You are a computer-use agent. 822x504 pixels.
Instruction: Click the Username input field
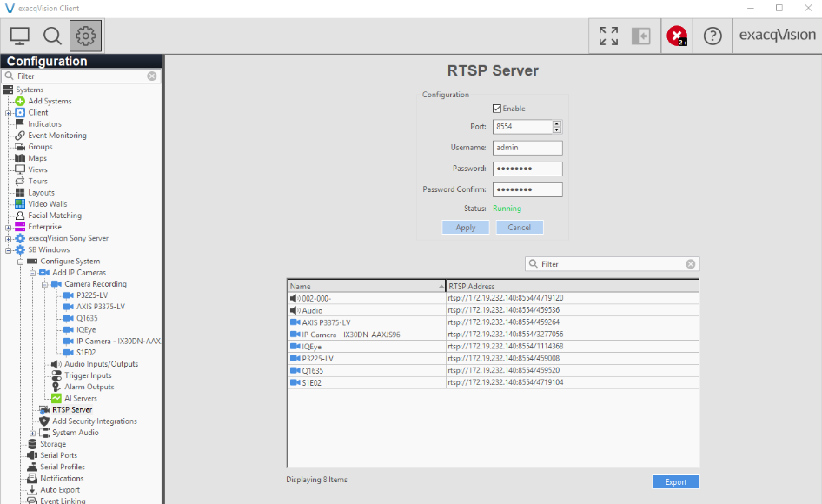(527, 148)
